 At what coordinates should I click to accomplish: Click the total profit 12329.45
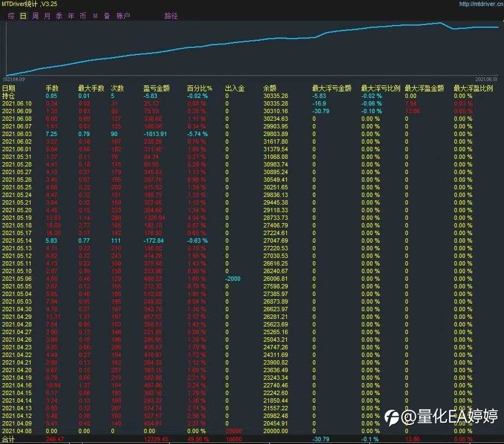(156, 440)
